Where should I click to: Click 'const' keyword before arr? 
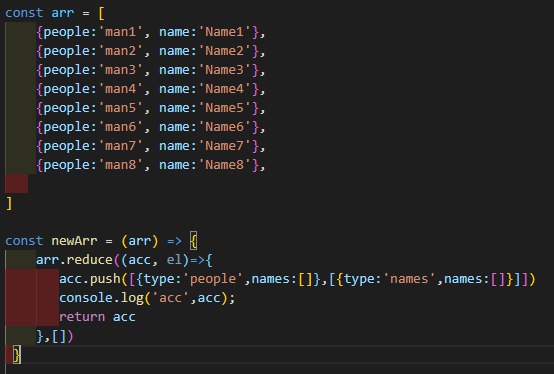[x=24, y=13]
